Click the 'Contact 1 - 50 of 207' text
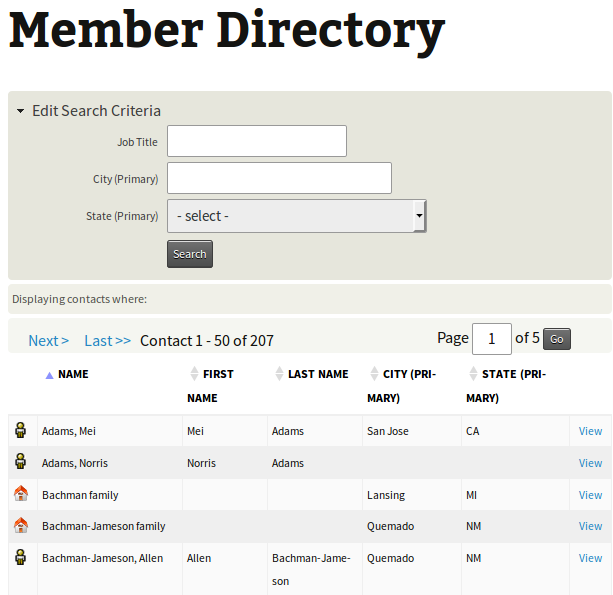613x595 pixels. coord(207,341)
